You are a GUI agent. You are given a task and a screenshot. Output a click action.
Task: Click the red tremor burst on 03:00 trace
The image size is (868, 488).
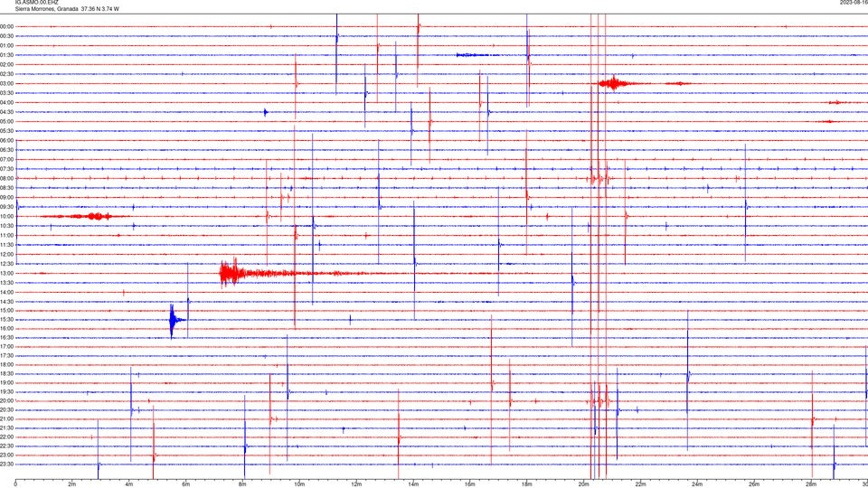(613, 83)
